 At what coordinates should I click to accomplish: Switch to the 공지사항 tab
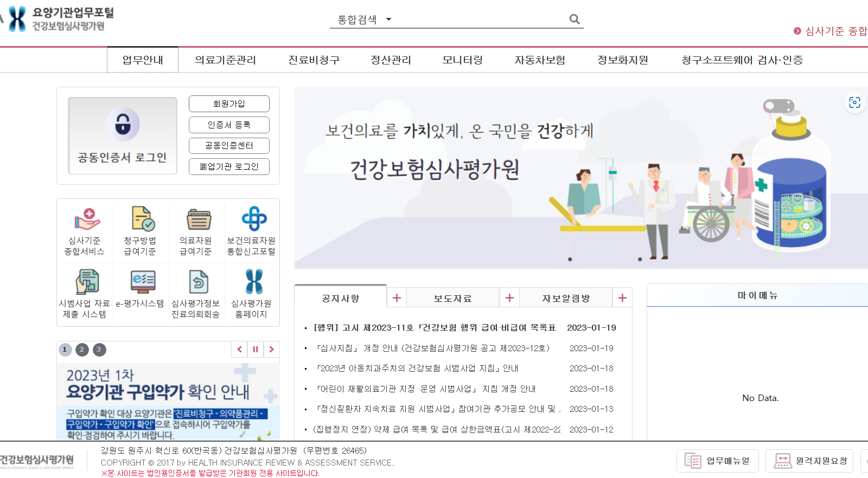point(341,298)
